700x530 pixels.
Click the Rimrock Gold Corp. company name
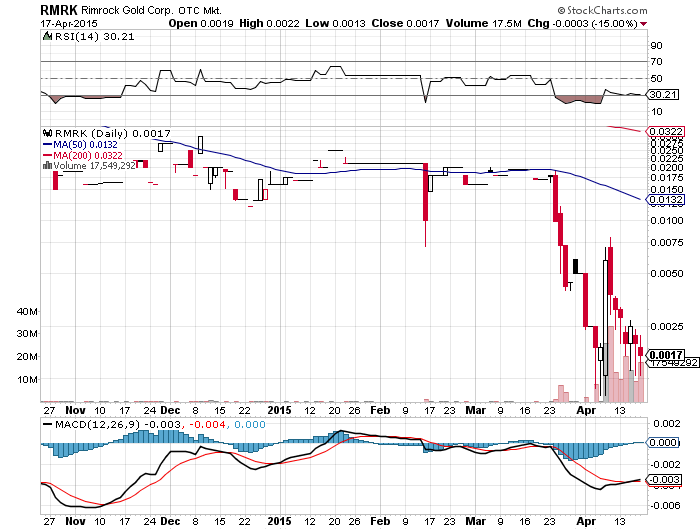127,10
